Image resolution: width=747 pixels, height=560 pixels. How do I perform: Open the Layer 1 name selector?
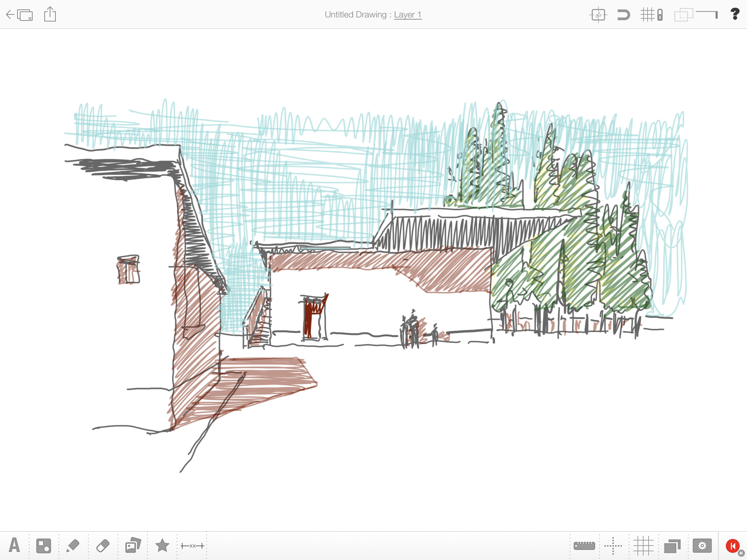tap(408, 15)
